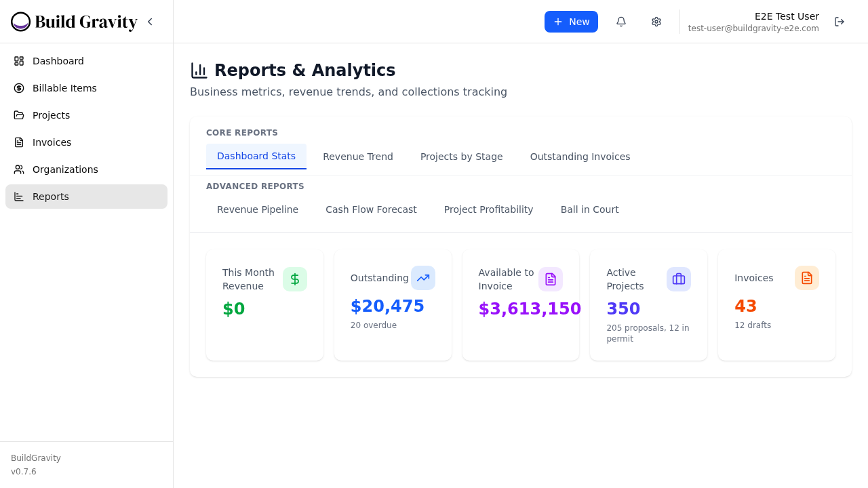Open the Projects by Stage report
The height and width of the screenshot is (488, 868).
pos(461,157)
